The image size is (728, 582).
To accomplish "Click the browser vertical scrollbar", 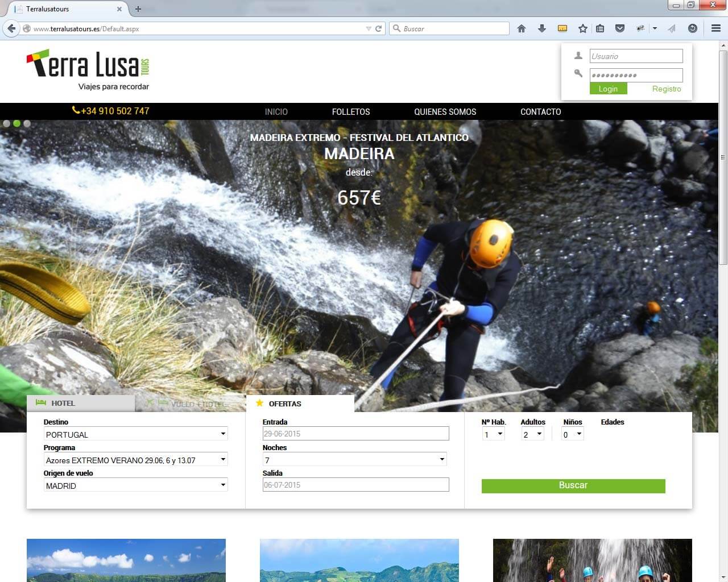I will click(x=723, y=156).
